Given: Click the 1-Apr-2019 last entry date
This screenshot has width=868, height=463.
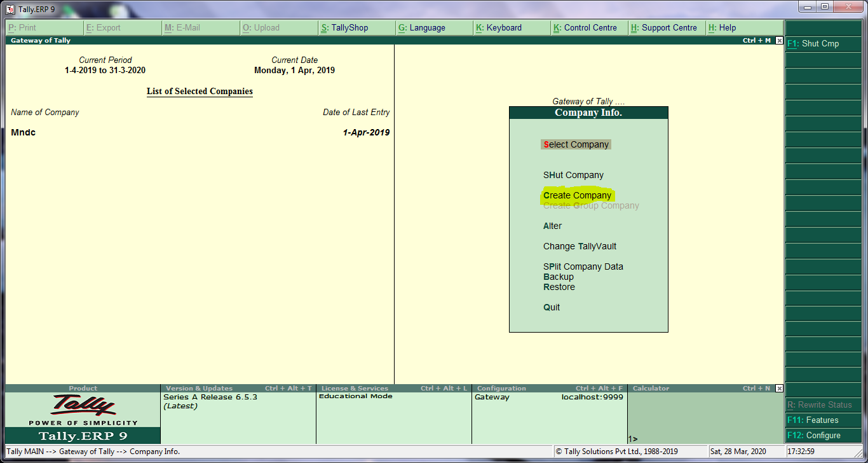Looking at the screenshot, I should tap(366, 133).
